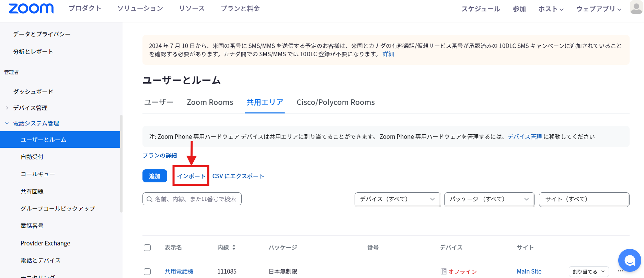Open the Main Site link
This screenshot has height=278, width=644.
click(x=529, y=271)
